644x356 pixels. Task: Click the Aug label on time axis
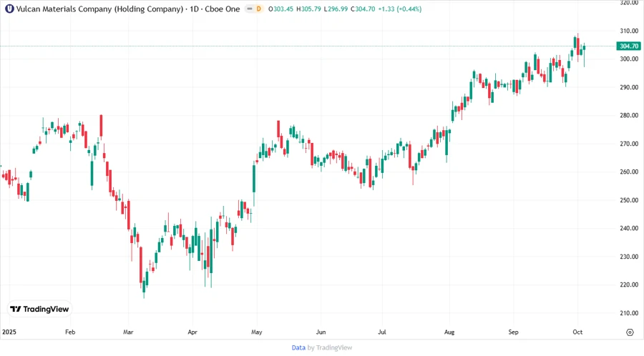click(449, 332)
